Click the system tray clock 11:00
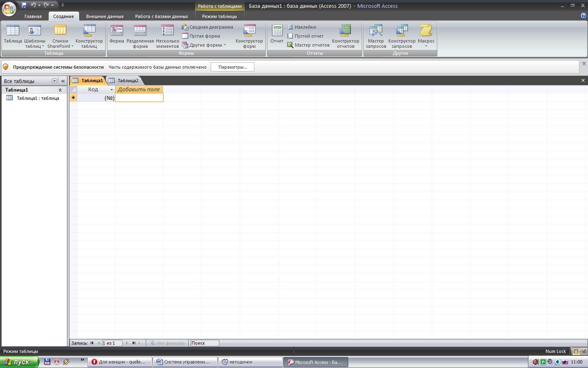 [x=577, y=362]
